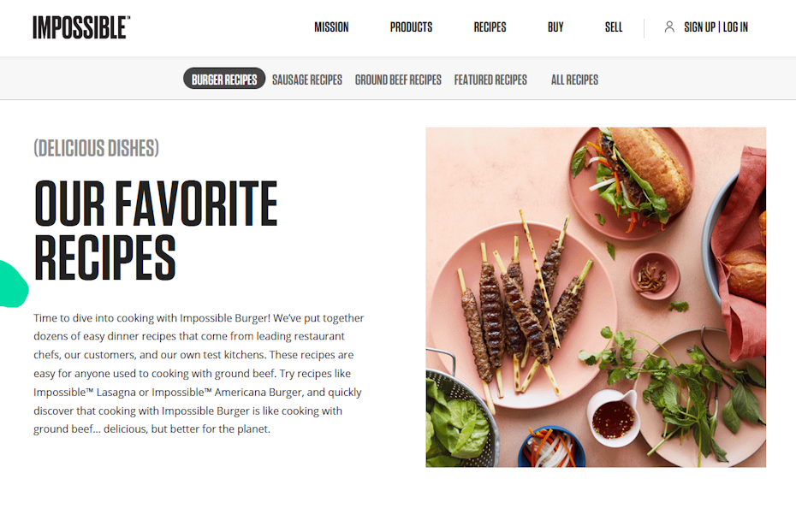The width and height of the screenshot is (796, 532).
Task: Select the Sell nav link
Action: pos(613,27)
